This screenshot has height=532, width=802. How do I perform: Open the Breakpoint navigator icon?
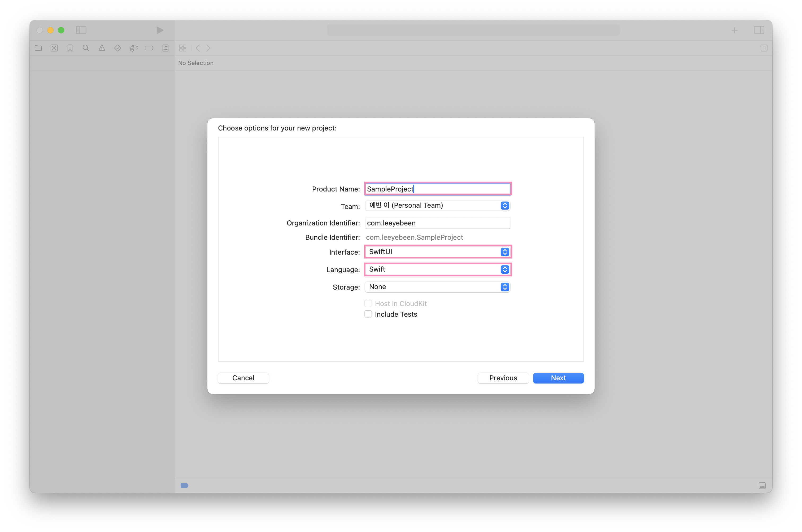coord(149,48)
